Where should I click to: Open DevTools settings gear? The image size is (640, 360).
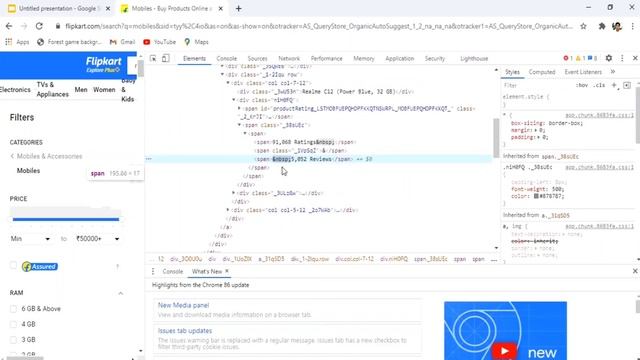pos(609,58)
